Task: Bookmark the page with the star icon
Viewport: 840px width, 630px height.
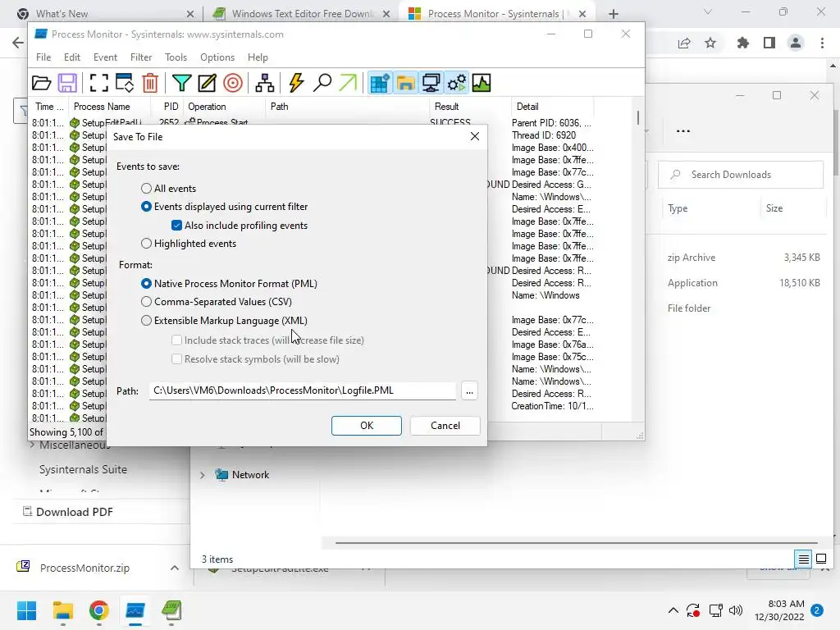Action: pyautogui.click(x=710, y=43)
